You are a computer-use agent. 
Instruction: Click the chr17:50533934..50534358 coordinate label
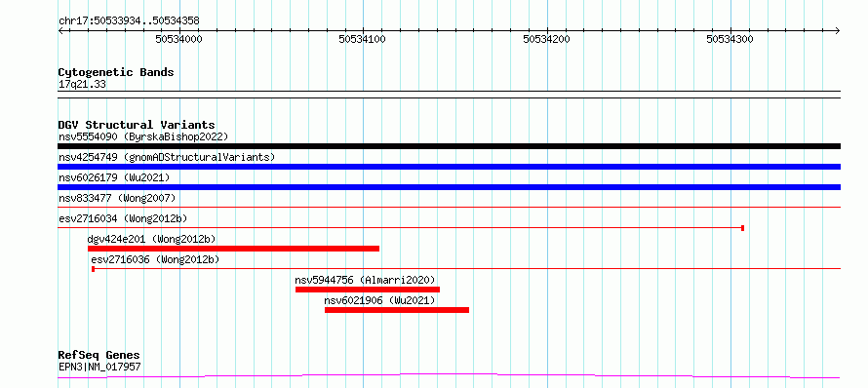click(129, 21)
